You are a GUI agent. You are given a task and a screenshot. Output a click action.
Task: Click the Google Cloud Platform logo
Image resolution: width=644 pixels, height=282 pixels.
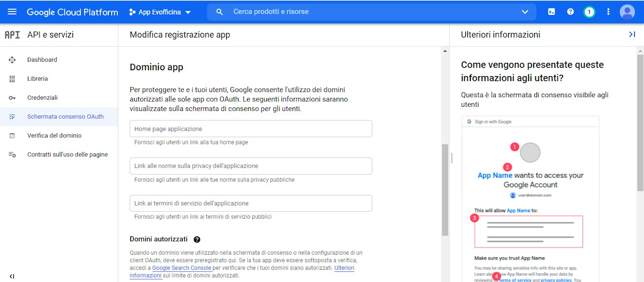(x=72, y=12)
